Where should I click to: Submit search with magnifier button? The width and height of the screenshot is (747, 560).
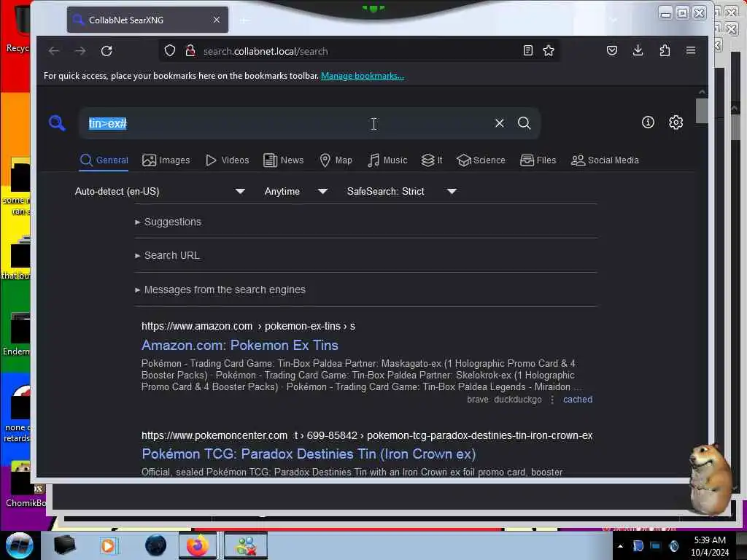pyautogui.click(x=524, y=123)
